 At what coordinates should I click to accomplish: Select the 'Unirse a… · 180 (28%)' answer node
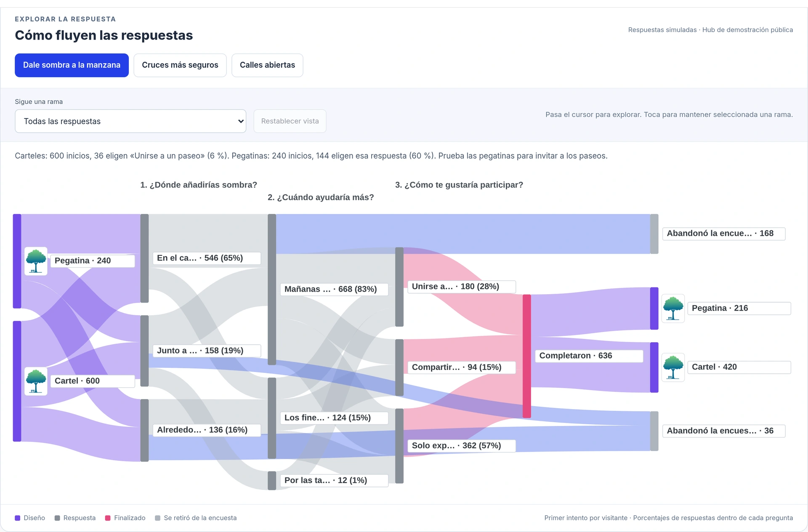462,287
